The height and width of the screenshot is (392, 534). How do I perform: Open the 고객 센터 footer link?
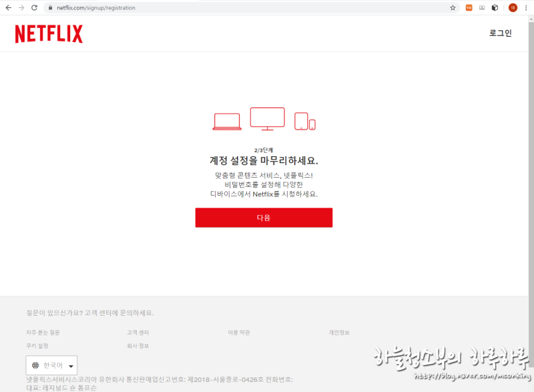click(138, 333)
